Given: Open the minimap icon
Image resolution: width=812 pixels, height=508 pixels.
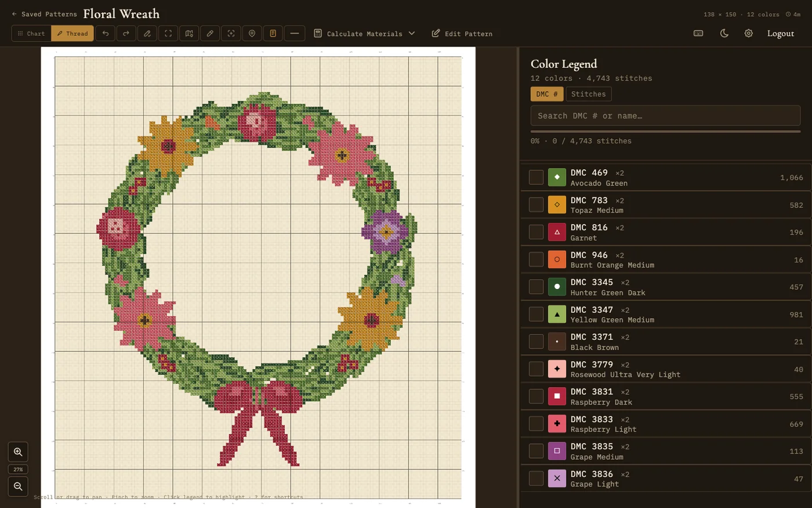Looking at the screenshot, I should pos(189,34).
